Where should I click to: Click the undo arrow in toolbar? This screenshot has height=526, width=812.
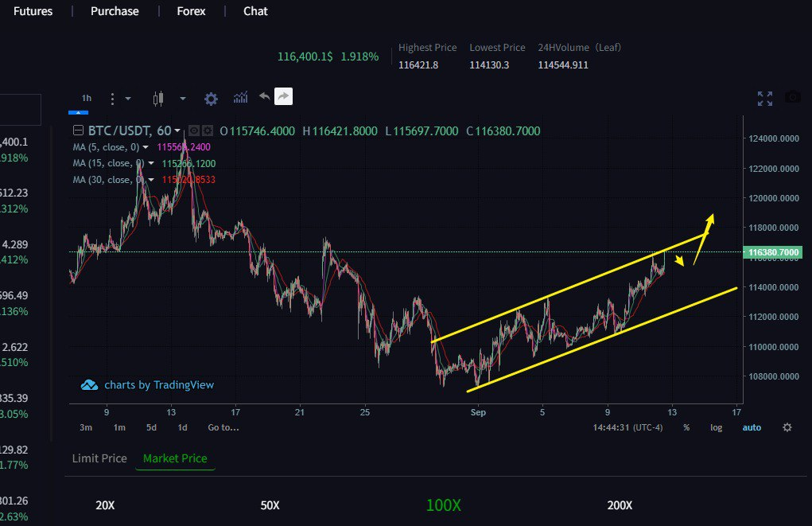[264, 96]
